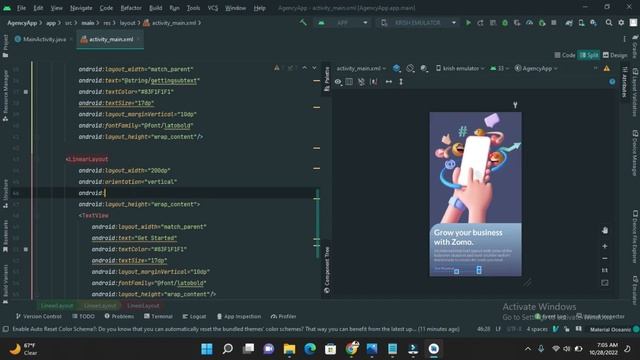Click the design surface layers icon
Screen dimensions: 640x360
tap(396, 68)
